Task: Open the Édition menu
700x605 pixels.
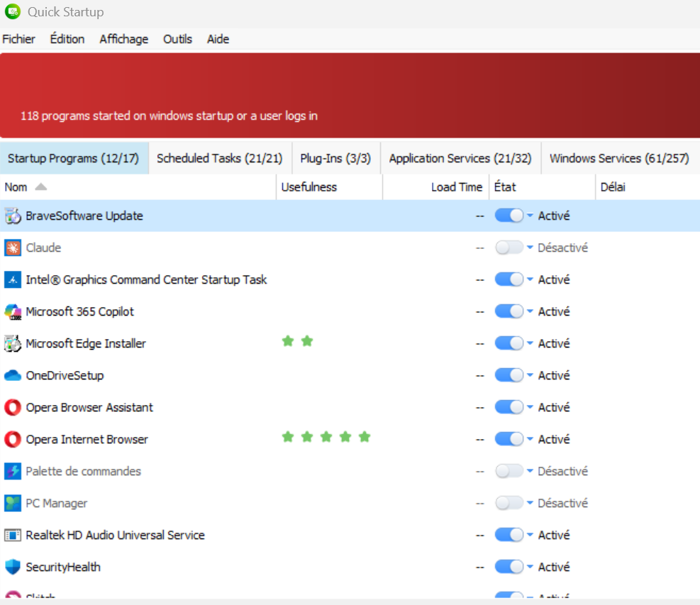Action: (x=67, y=39)
